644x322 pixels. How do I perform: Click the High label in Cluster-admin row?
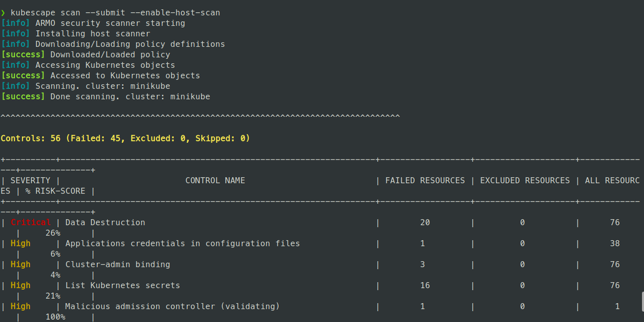click(21, 265)
